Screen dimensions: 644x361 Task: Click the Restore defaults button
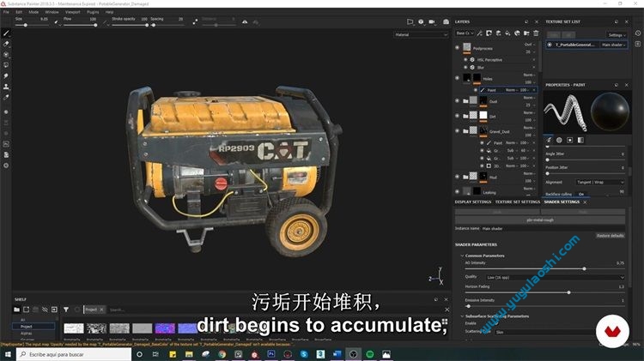click(610, 236)
